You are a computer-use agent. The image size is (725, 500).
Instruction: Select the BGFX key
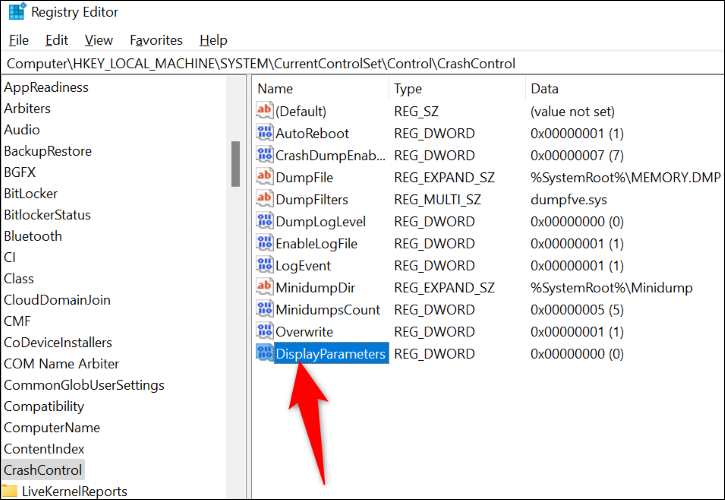coord(19,172)
